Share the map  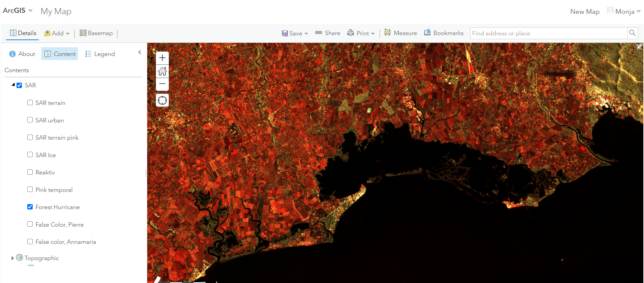tap(328, 33)
